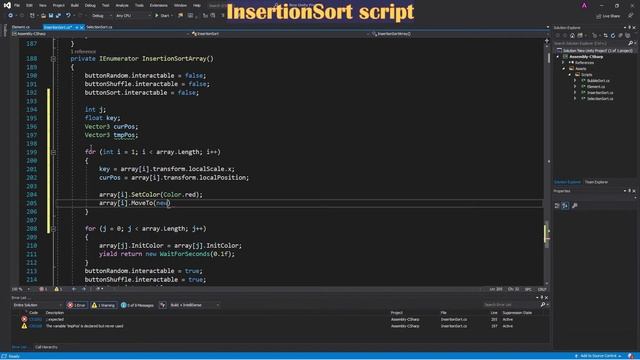
Task: Click the Properties alphabetical sort icon
Action: click(565, 206)
